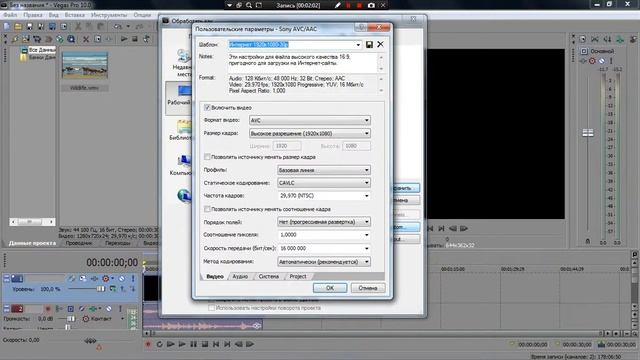Click the timeline Stop button
Screen dimensions: 640x360
click(x=205, y=344)
